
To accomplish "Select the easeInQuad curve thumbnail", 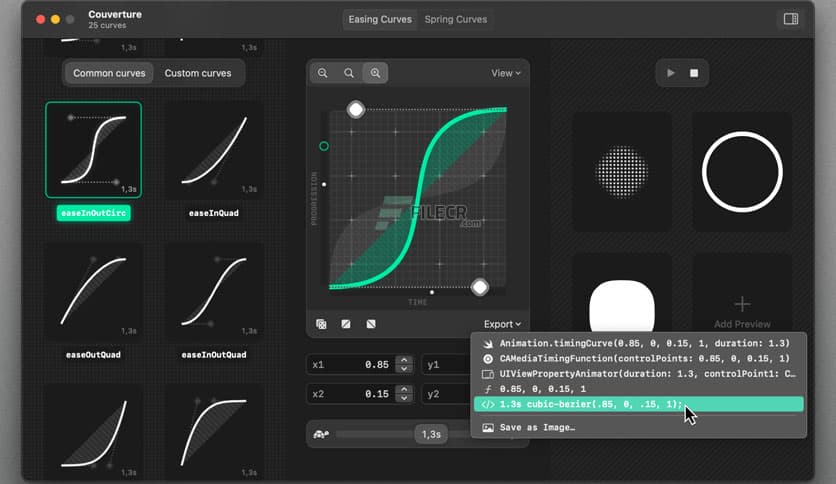I will (x=214, y=150).
